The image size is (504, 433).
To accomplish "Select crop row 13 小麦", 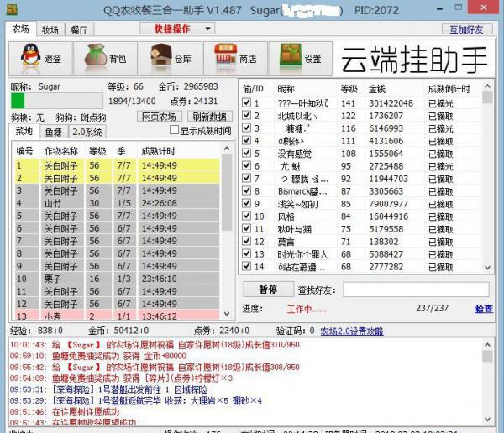I will [x=118, y=316].
